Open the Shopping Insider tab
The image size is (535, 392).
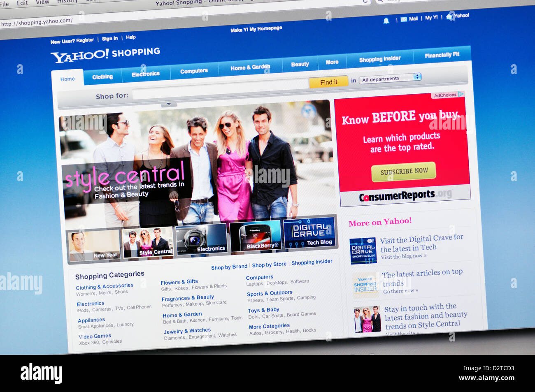tap(380, 59)
